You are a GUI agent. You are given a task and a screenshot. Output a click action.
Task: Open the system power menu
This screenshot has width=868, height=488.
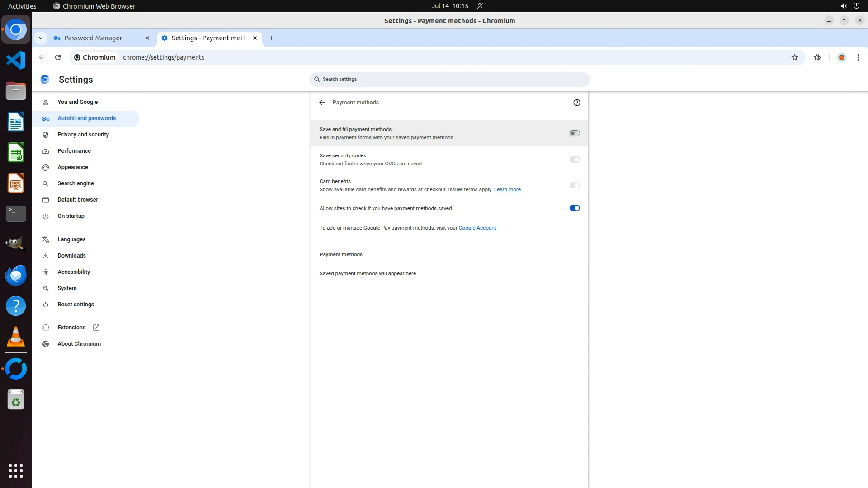coord(856,6)
